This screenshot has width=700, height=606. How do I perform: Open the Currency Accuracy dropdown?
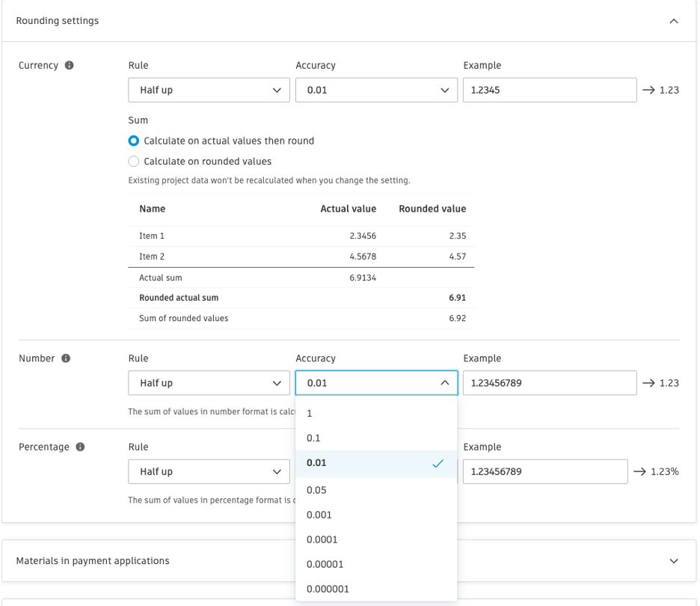(375, 90)
